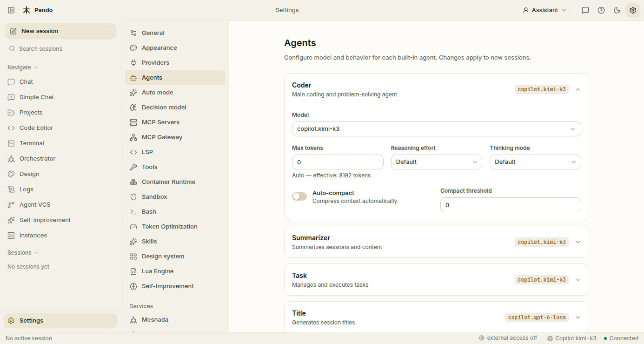This screenshot has height=344, width=644.
Task: Collapse the Navigate section
Action: [x=22, y=67]
